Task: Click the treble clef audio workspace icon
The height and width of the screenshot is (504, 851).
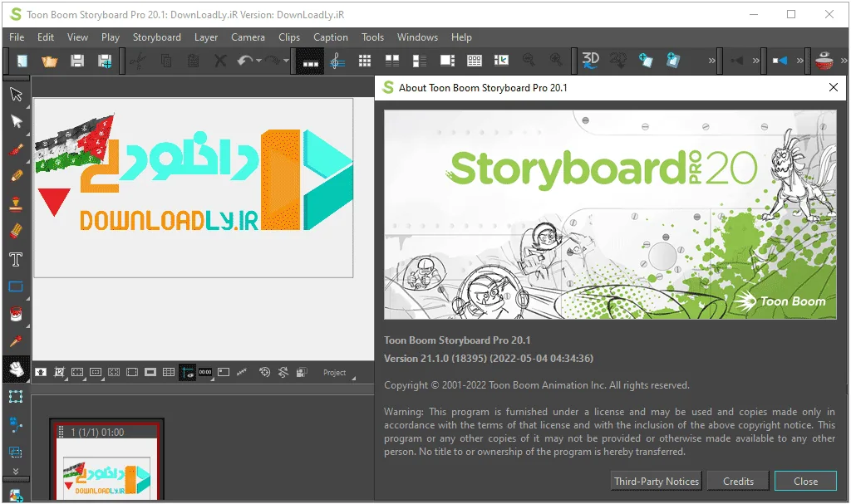Action: (337, 61)
